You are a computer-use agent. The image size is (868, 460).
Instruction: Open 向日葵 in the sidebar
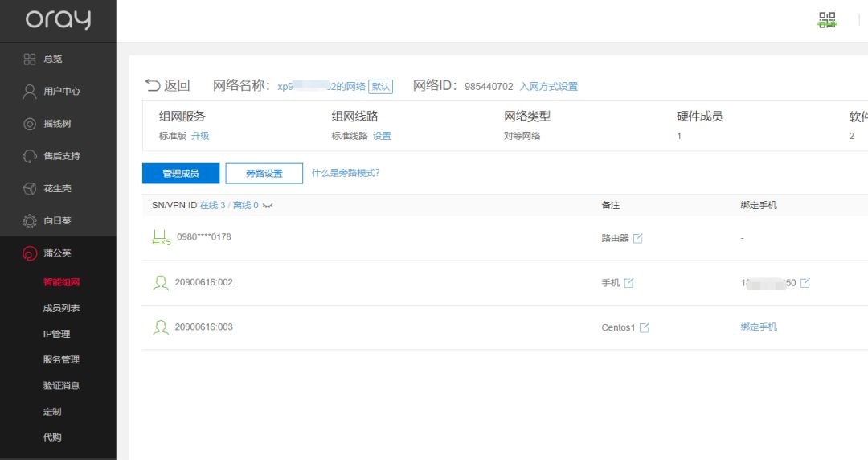[58, 220]
